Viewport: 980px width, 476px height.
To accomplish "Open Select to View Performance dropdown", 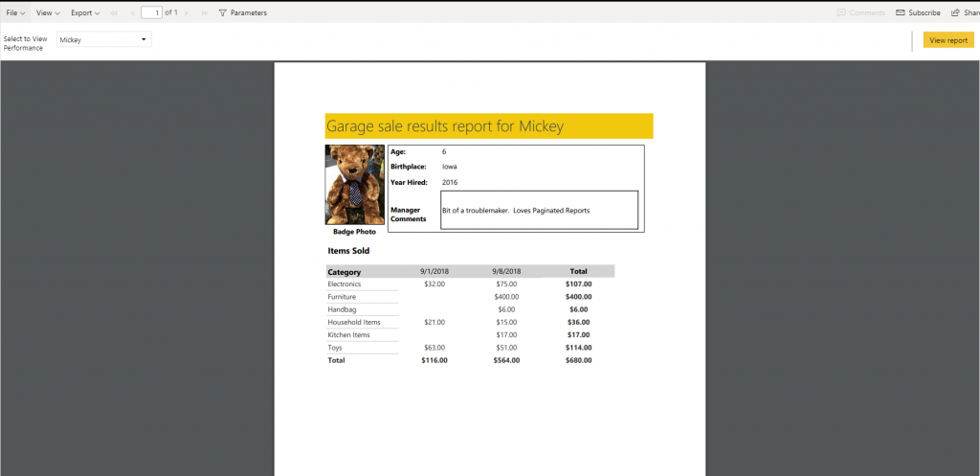I will pos(103,39).
